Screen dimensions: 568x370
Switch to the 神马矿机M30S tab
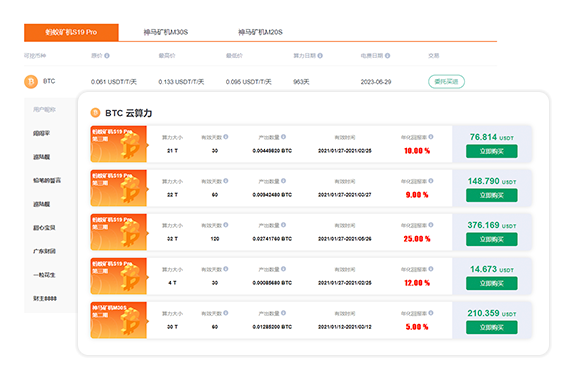click(x=166, y=32)
